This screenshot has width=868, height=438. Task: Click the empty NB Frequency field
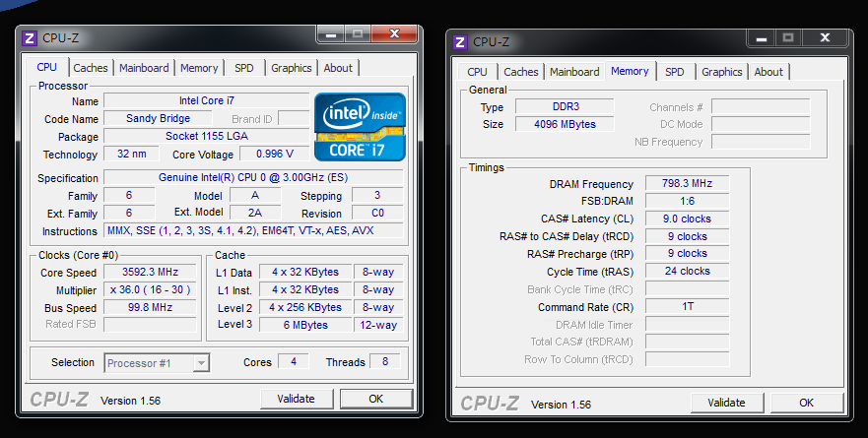(x=761, y=142)
